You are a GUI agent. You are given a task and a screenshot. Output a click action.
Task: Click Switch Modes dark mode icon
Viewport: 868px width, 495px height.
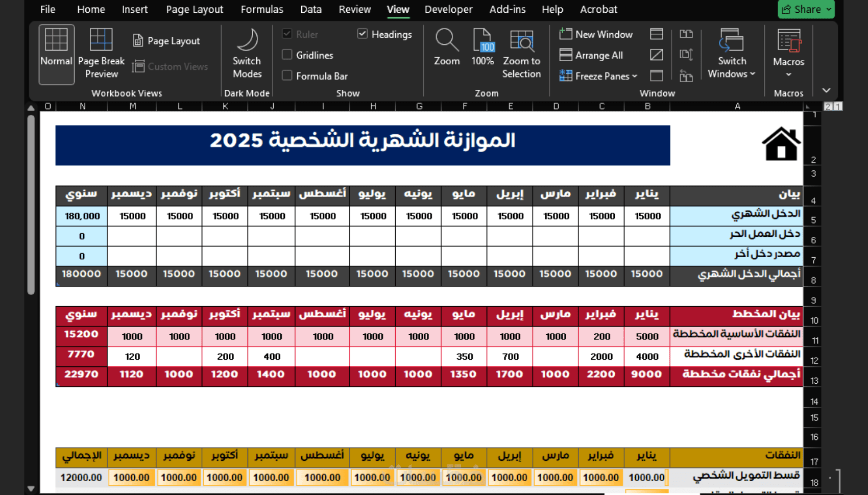click(x=247, y=54)
